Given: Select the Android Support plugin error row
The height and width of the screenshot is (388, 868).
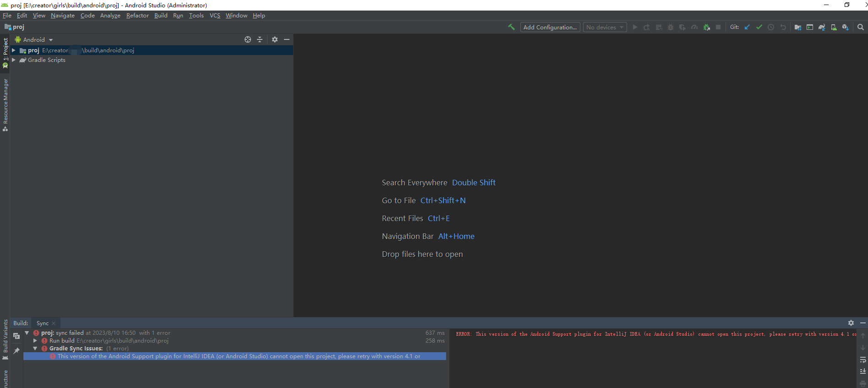Looking at the screenshot, I should [x=234, y=356].
